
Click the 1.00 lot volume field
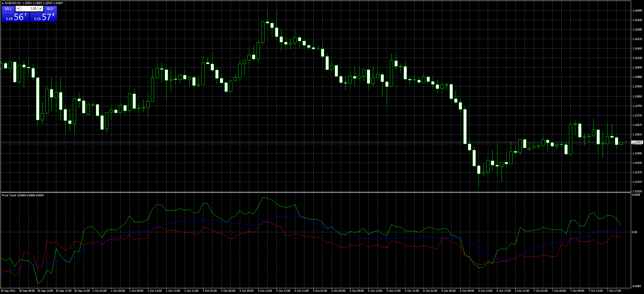point(29,9)
